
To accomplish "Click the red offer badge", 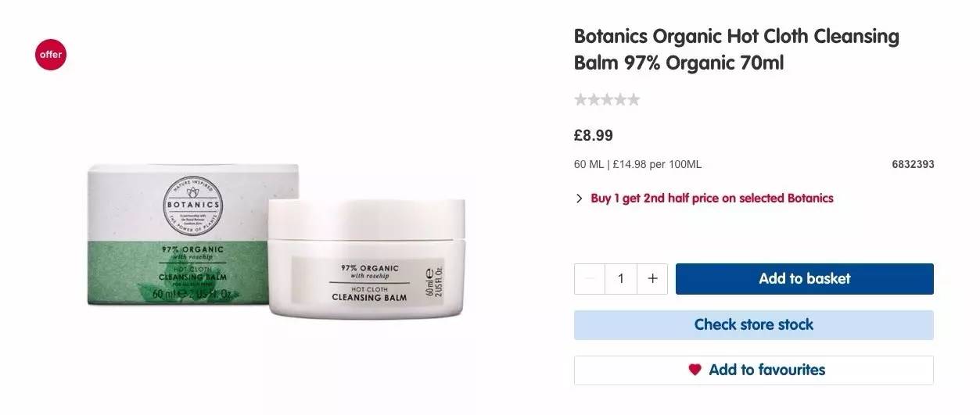I will point(51,55).
